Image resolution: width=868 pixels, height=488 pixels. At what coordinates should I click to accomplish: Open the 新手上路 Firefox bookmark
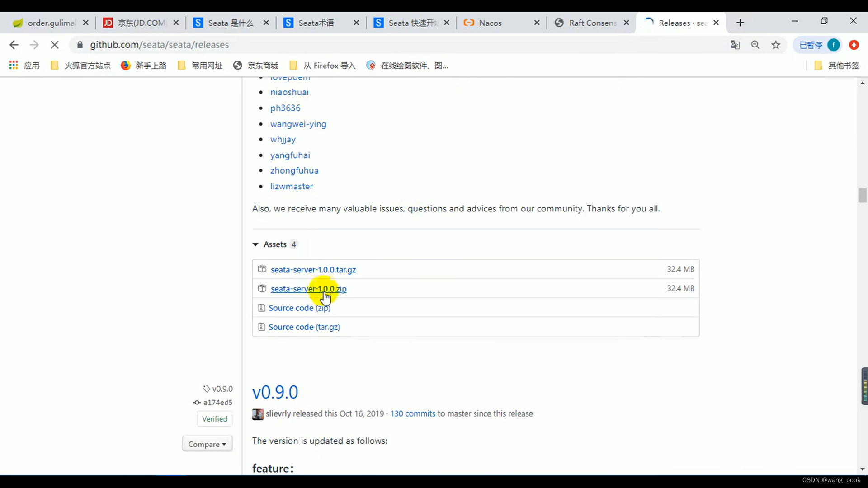tap(144, 66)
